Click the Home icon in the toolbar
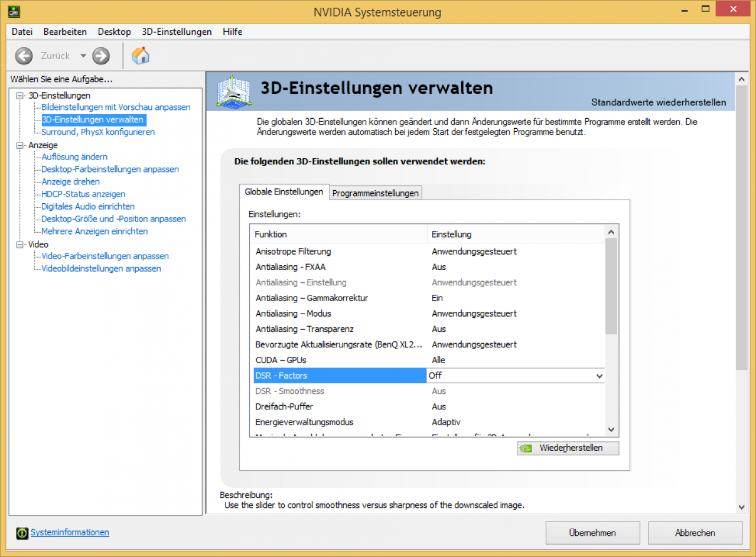Screen dimensions: 756x557 [140, 56]
